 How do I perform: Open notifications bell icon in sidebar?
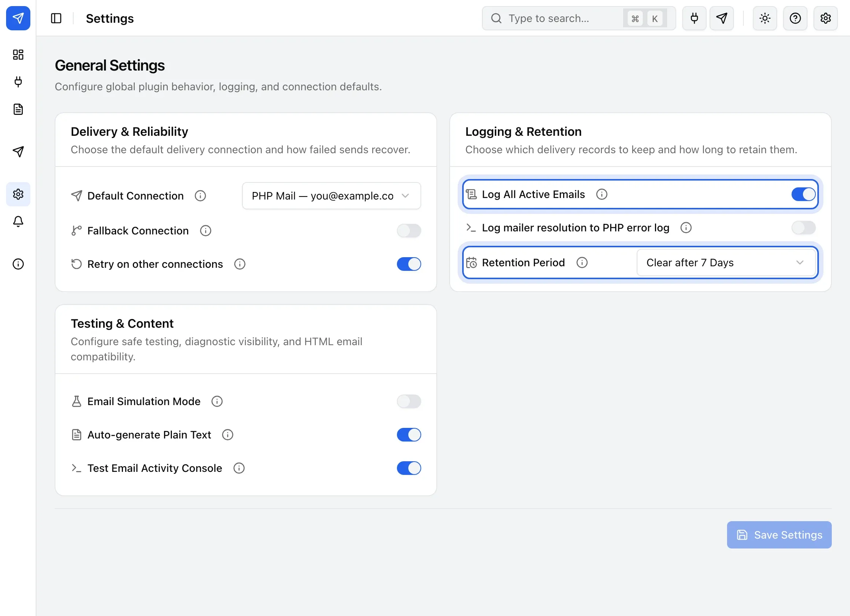[18, 222]
